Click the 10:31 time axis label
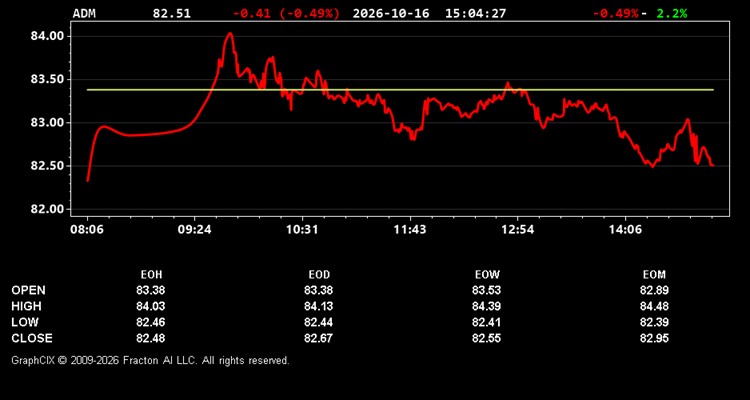Screen dimensions: 750x400 click(302, 230)
